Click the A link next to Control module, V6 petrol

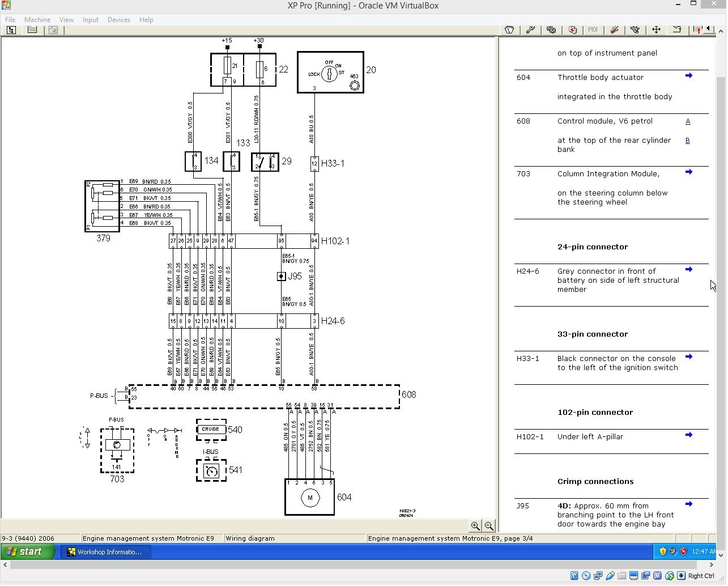688,121
